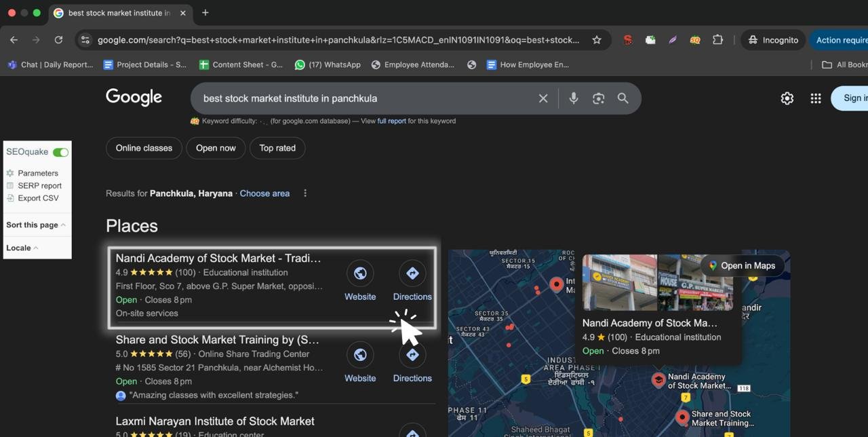Click in the Google search input field
Image resolution: width=868 pixels, height=437 pixels.
[x=359, y=98]
